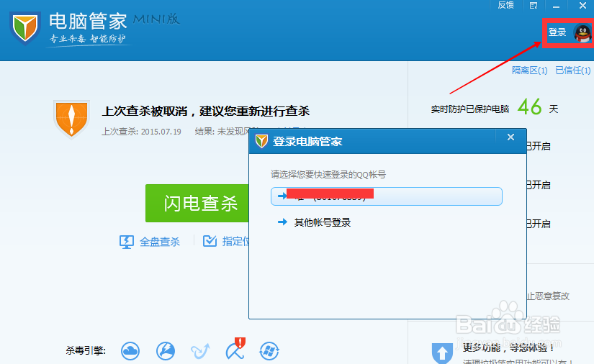Click the Windows repair engine icon
This screenshot has height=364, width=594.
(x=269, y=351)
